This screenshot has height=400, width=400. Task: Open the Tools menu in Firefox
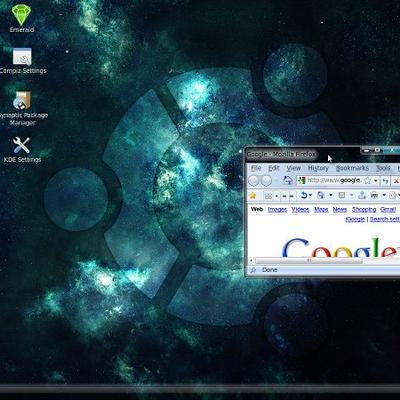pyautogui.click(x=383, y=168)
